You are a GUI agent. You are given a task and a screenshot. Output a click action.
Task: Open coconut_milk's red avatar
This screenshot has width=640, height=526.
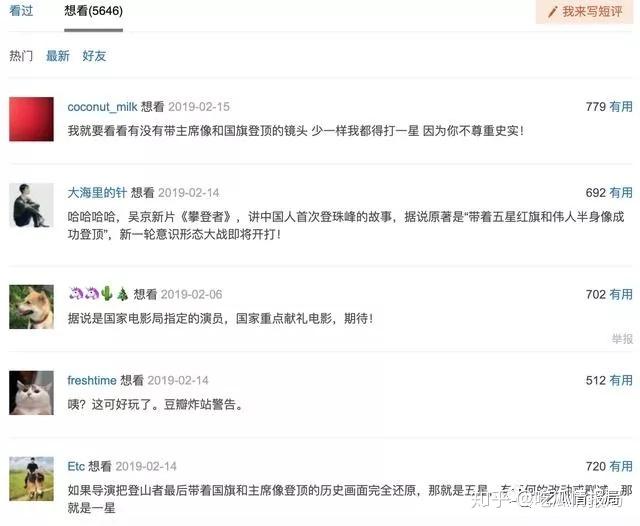click(31, 119)
